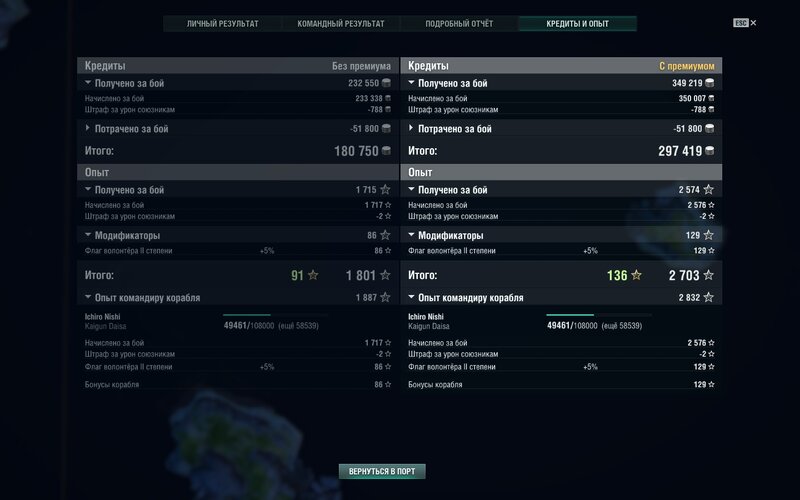The image size is (800, 500).
Task: Click free XP star beside green 91
Action: [313, 275]
